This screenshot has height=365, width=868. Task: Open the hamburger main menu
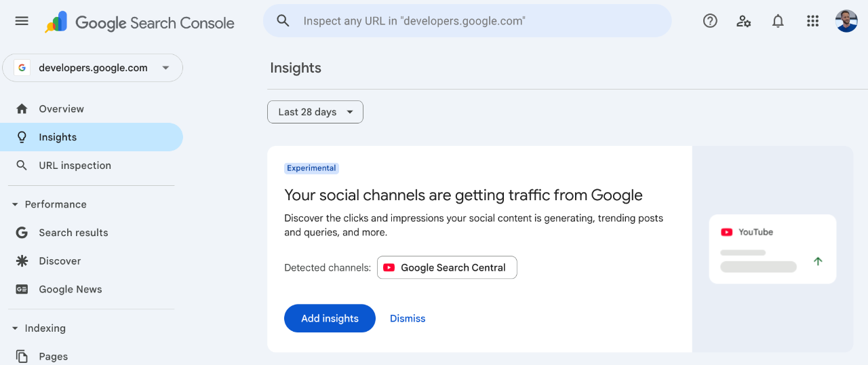[x=22, y=21]
